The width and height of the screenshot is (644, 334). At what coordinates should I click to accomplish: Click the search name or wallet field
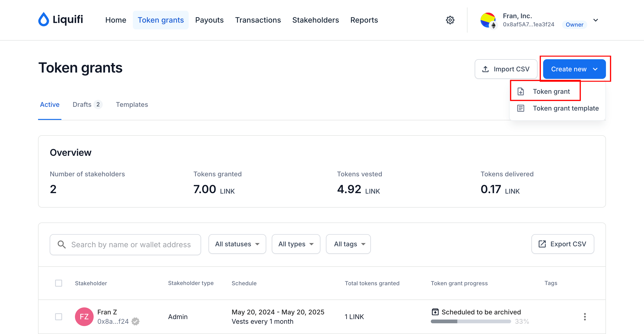click(125, 244)
